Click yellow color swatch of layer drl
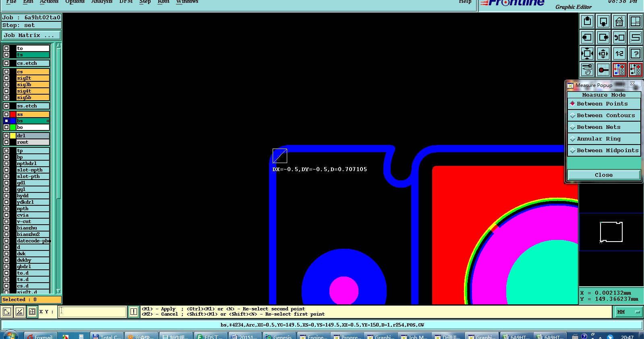 [13, 136]
